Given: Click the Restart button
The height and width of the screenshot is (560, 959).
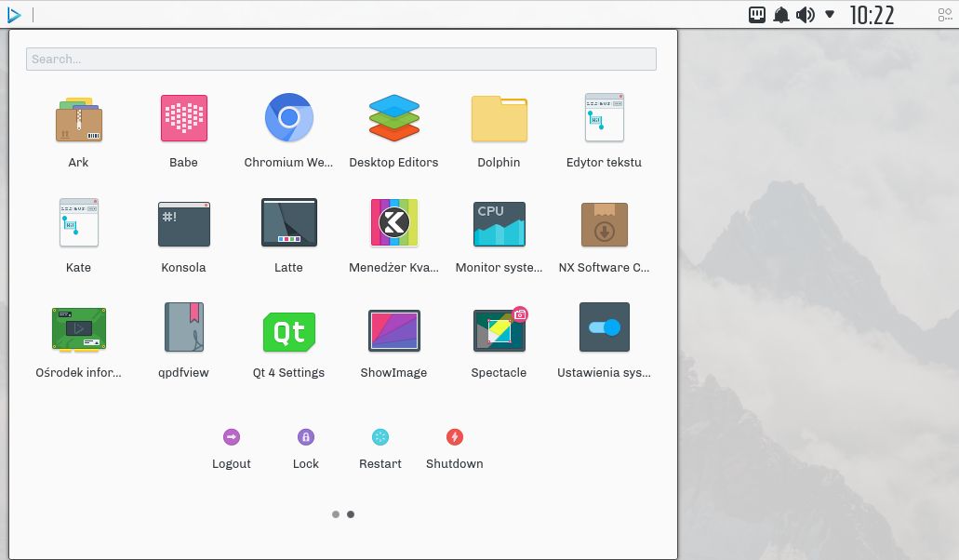Looking at the screenshot, I should point(380,448).
